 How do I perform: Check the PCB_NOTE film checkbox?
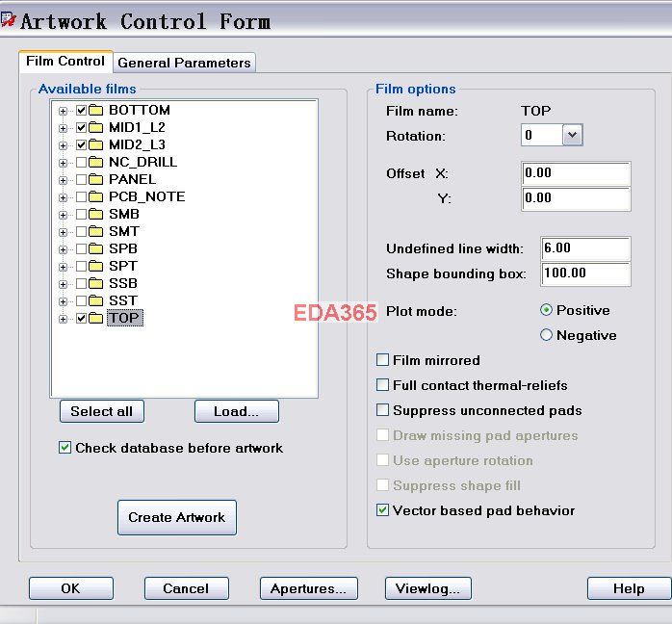coord(82,197)
